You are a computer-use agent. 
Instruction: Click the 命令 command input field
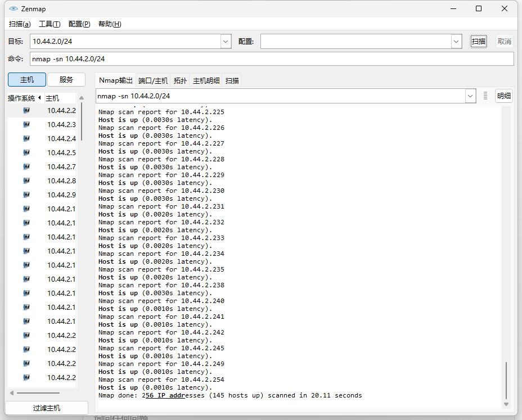[272, 59]
